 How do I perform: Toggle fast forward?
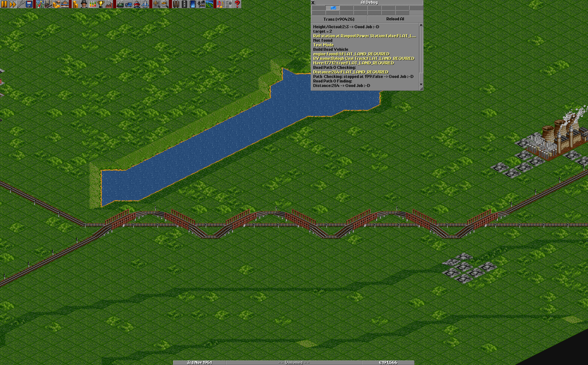[12, 4]
